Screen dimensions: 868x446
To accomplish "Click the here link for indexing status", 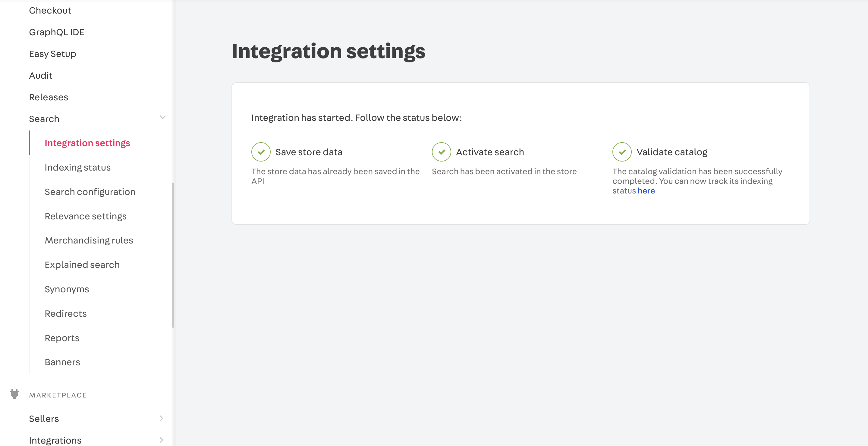I will [x=646, y=190].
